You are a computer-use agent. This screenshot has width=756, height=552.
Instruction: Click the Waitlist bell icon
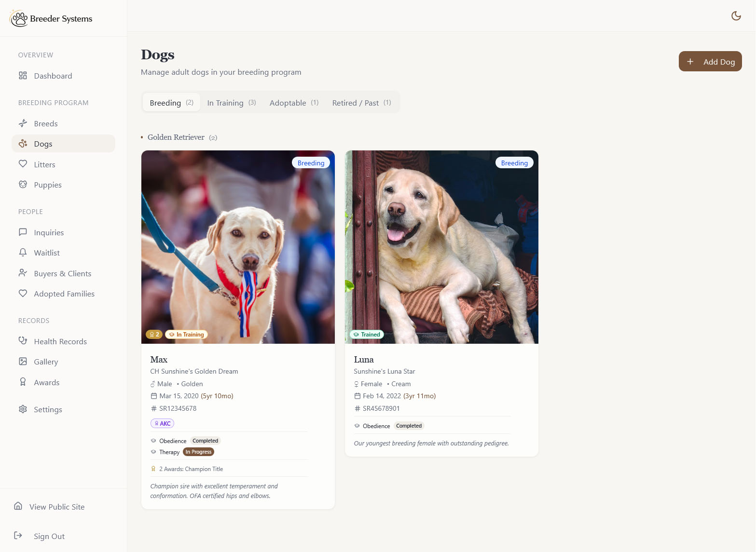click(x=23, y=253)
